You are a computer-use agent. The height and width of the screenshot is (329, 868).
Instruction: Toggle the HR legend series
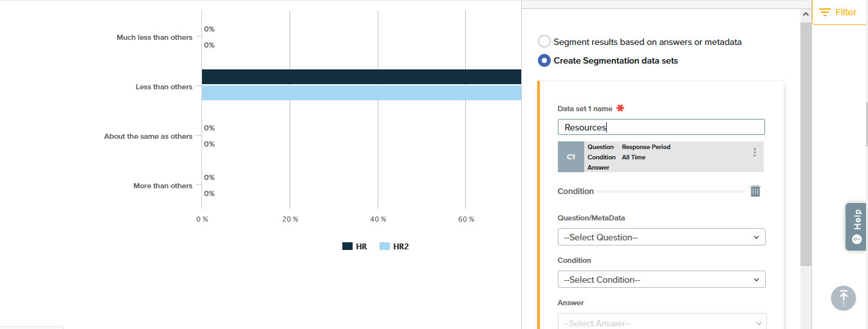point(355,246)
